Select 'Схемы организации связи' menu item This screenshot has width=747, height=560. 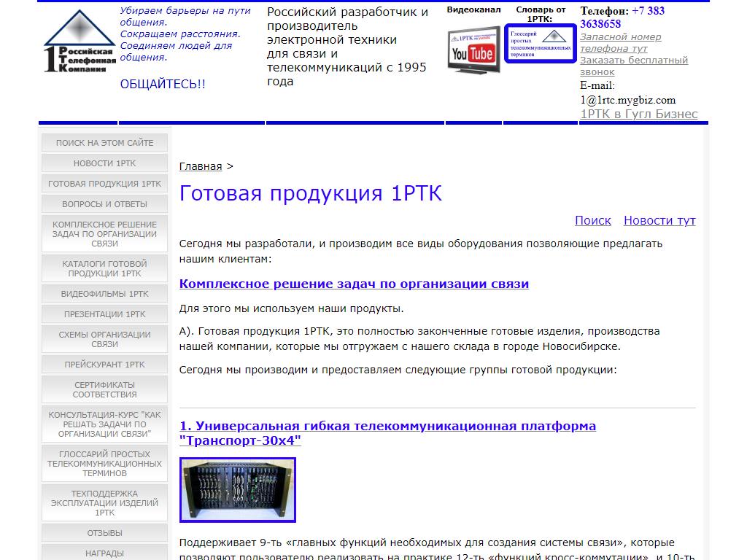(105, 339)
